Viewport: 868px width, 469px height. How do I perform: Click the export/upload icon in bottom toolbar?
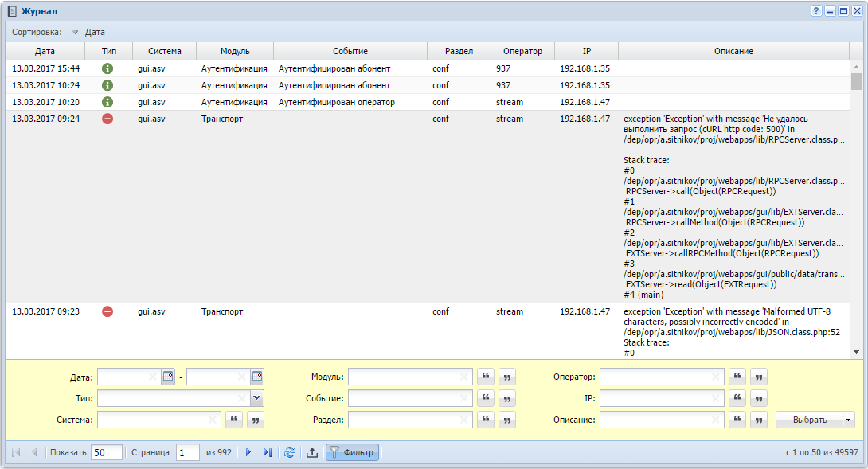(x=312, y=452)
